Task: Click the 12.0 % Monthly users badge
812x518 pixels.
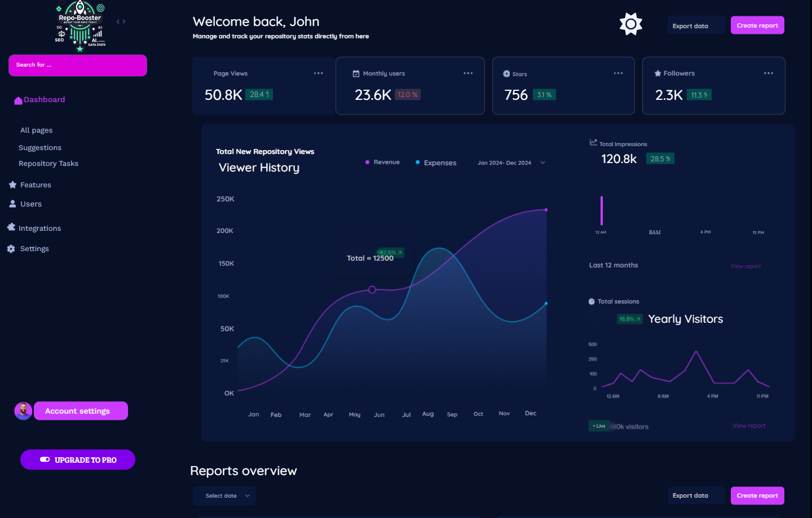Action: click(x=408, y=95)
